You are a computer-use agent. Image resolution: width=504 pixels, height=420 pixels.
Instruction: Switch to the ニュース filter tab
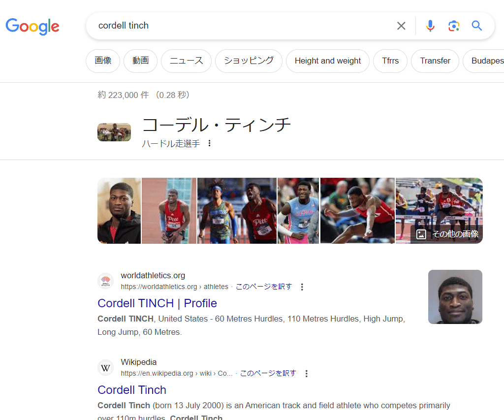pos(186,61)
